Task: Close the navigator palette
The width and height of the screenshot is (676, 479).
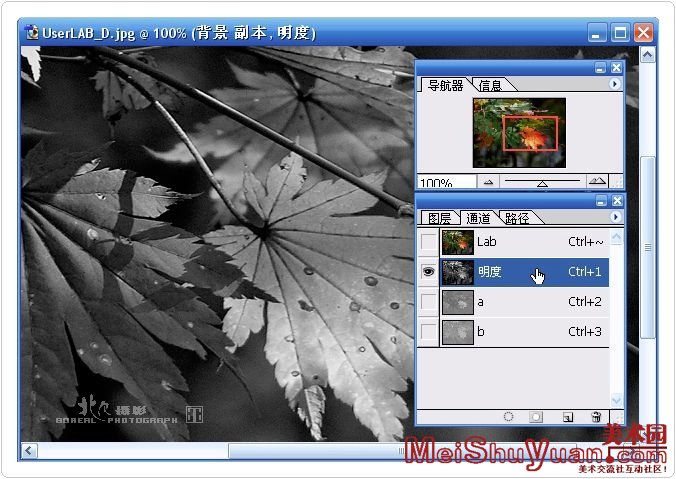Action: point(617,68)
